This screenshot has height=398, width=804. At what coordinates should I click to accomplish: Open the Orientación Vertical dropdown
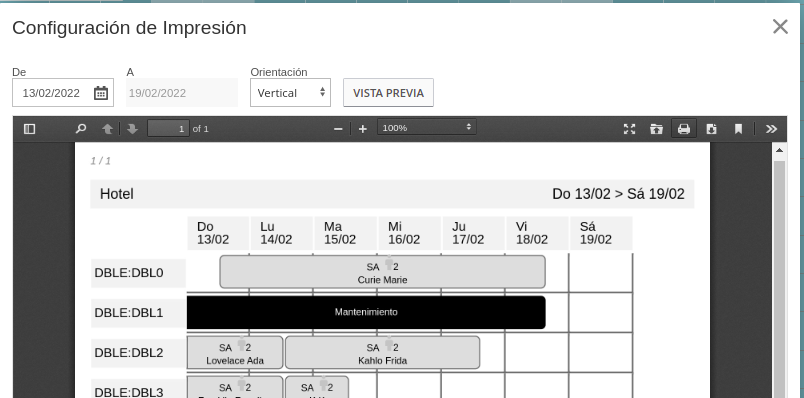290,92
